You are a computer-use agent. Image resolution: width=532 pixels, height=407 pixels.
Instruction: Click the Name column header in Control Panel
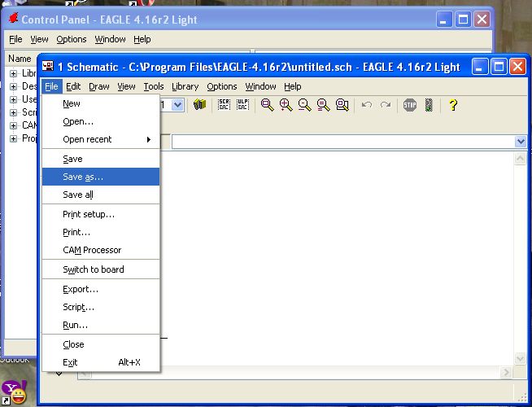point(20,59)
